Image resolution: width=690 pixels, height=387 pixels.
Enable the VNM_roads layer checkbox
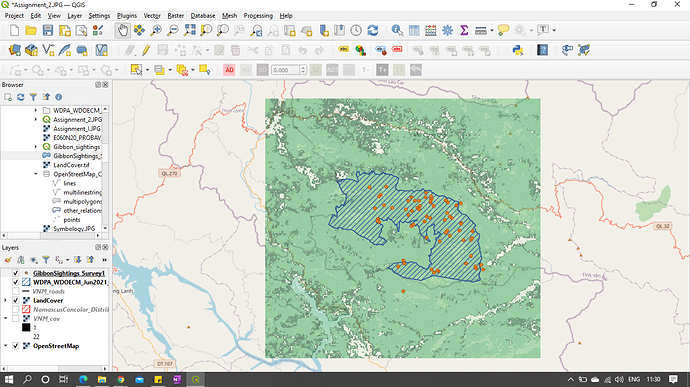point(16,291)
